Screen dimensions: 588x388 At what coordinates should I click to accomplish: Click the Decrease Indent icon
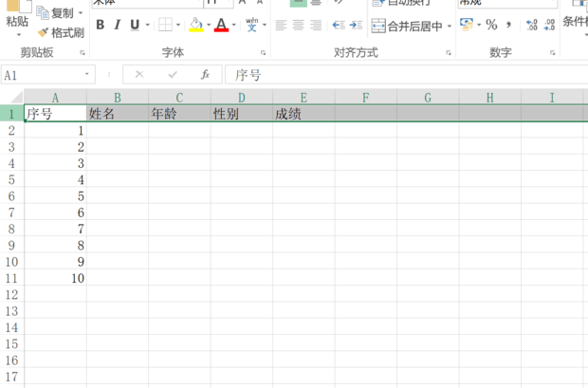click(340, 25)
